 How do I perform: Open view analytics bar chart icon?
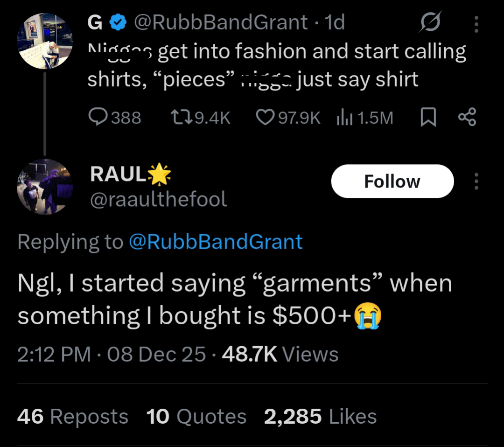coord(344,117)
